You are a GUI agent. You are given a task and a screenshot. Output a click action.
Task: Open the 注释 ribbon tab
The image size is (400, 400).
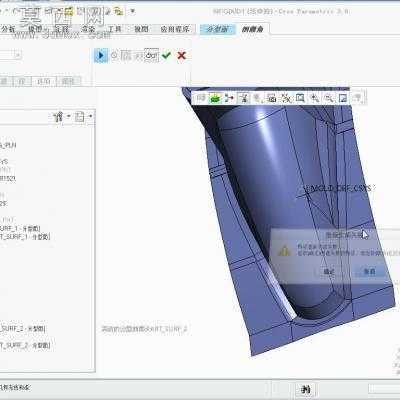[x=62, y=29]
